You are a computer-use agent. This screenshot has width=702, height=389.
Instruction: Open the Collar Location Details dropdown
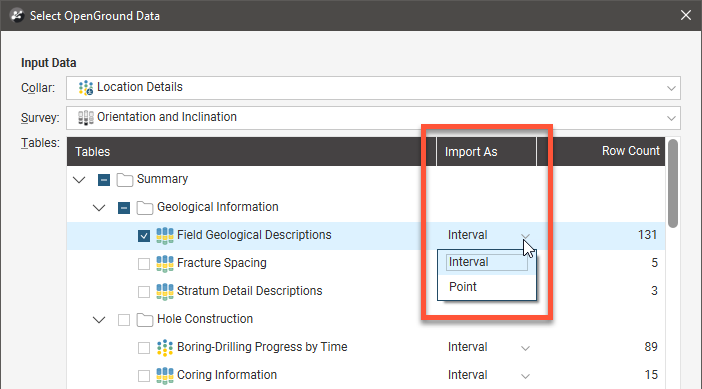(x=373, y=88)
